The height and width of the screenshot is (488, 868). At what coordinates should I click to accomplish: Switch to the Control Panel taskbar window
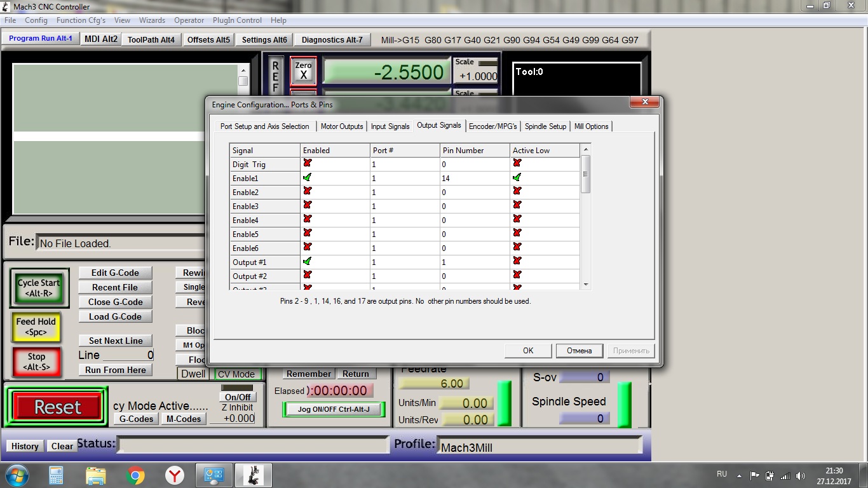[x=214, y=475]
